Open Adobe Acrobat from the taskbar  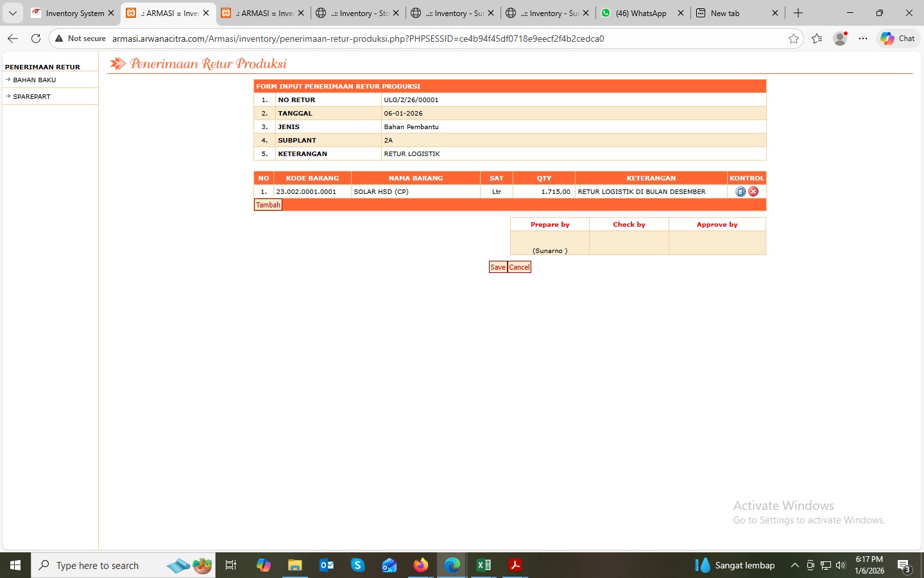coord(515,565)
